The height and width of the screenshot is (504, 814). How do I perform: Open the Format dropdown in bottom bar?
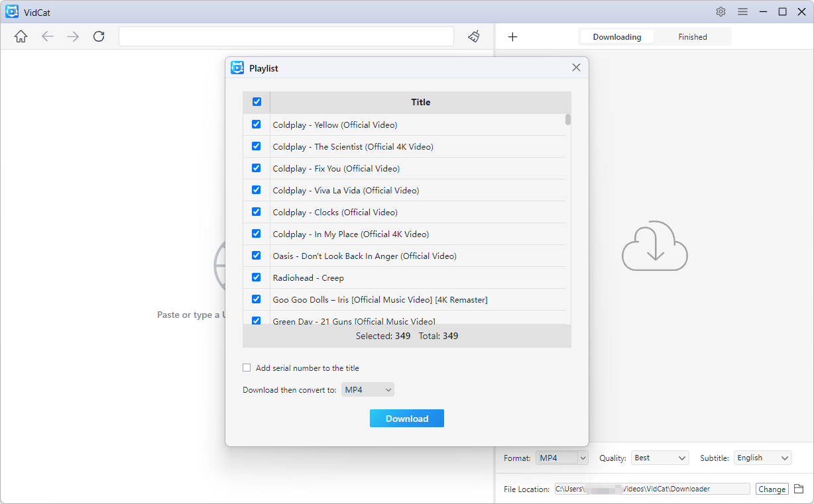[x=562, y=458]
